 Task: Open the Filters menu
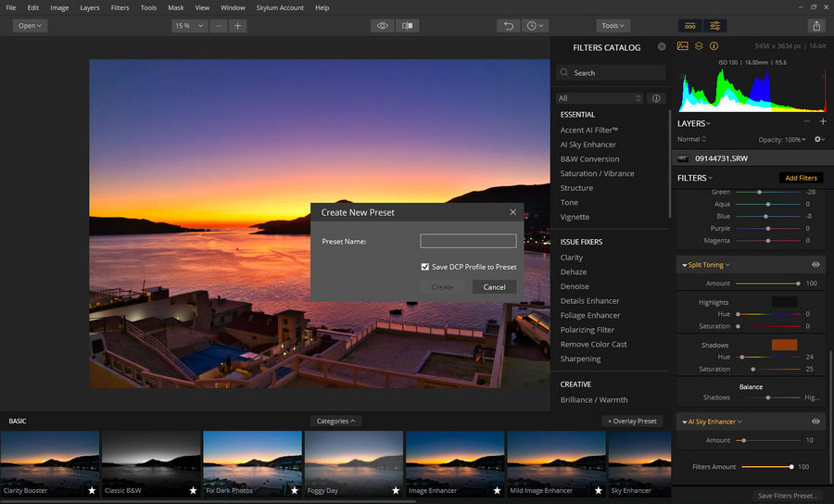coord(120,7)
